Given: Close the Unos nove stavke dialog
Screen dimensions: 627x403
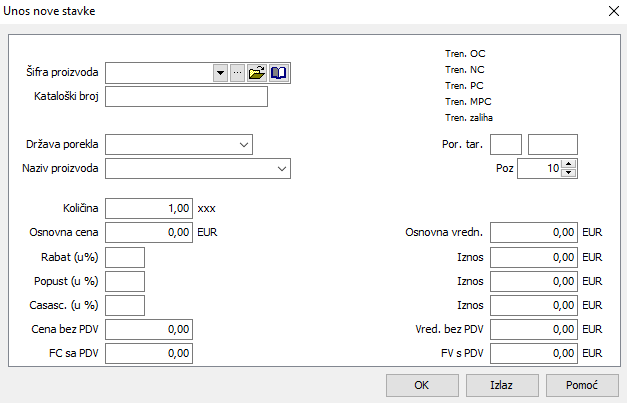Looking at the screenshot, I should click(x=612, y=11).
